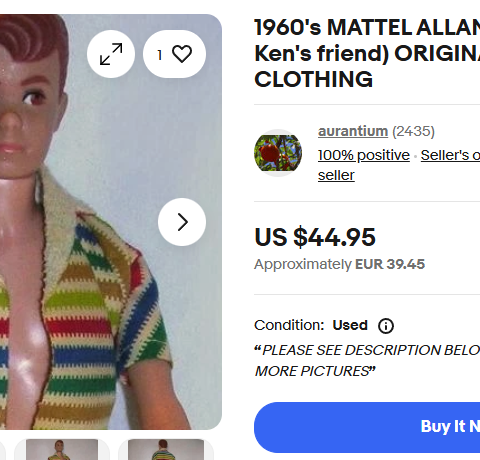
Task: Open Seller's other items link
Action: point(450,155)
